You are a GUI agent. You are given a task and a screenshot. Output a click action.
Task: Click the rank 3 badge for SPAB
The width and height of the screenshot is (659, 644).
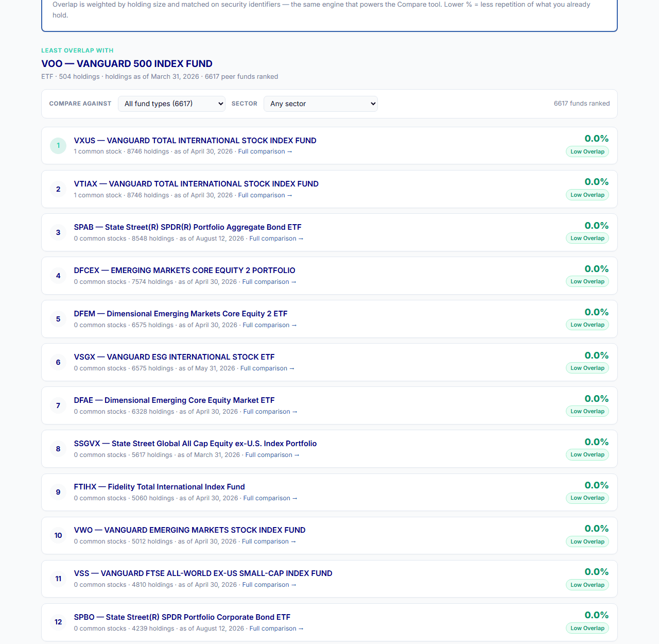[58, 232]
